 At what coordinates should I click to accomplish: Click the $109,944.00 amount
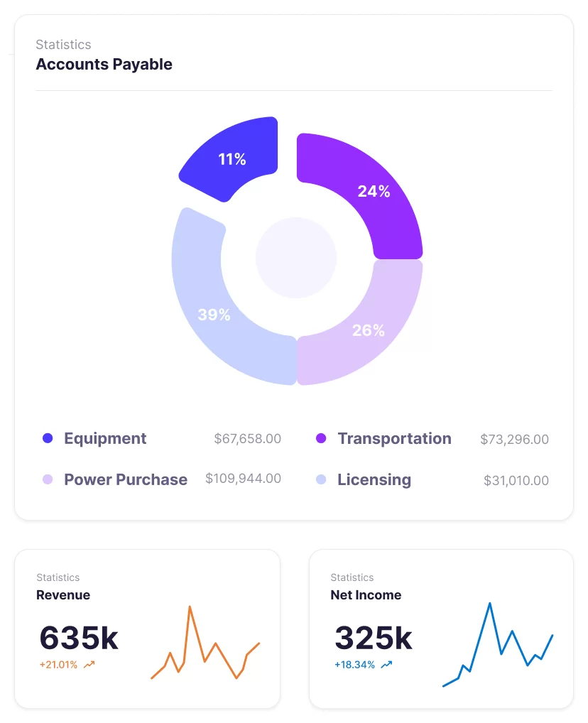(x=243, y=479)
